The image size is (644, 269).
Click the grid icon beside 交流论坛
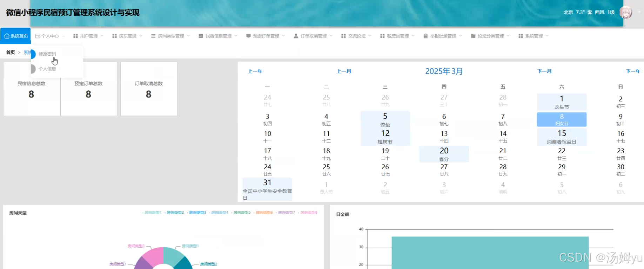(x=343, y=36)
